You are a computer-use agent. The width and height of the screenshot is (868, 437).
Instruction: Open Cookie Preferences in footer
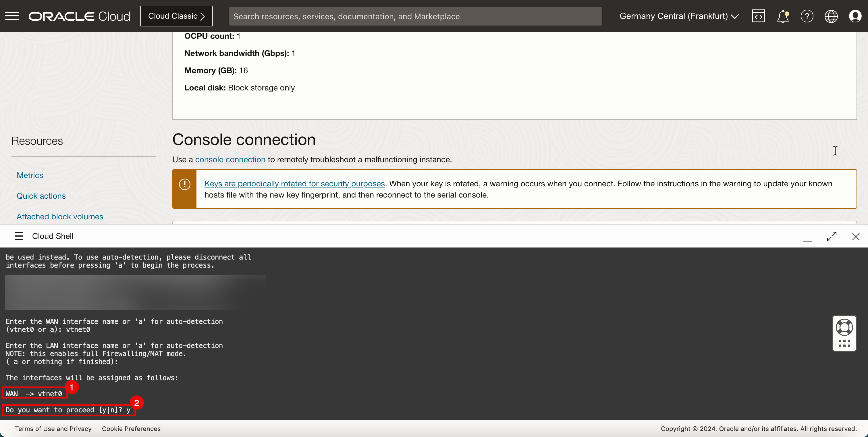pos(131,429)
